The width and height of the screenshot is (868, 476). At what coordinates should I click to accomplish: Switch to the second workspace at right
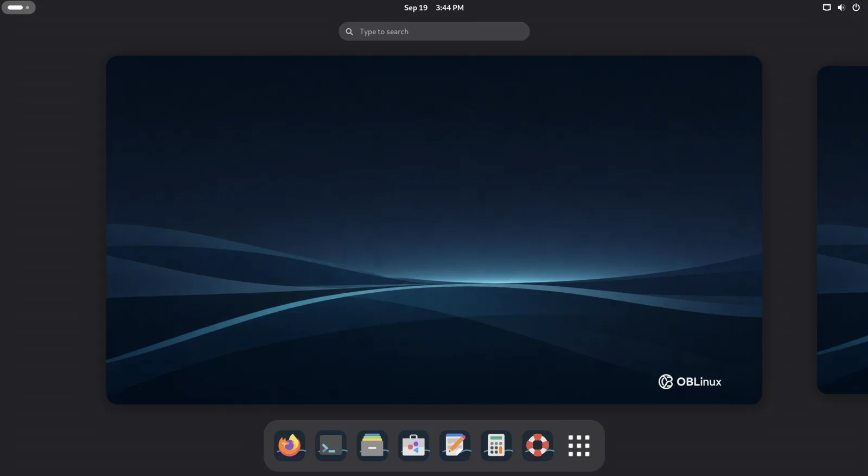(x=843, y=230)
